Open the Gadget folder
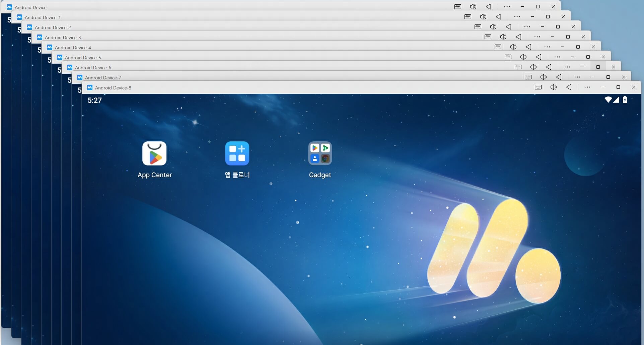The image size is (644, 345). tap(320, 153)
